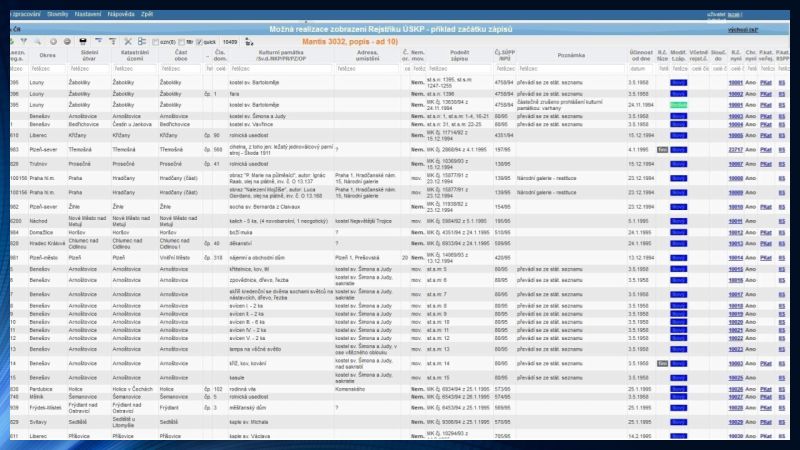This screenshot has width=800, height=450.
Task: Click the list layout icon beside crossed tools
Action: point(142,41)
